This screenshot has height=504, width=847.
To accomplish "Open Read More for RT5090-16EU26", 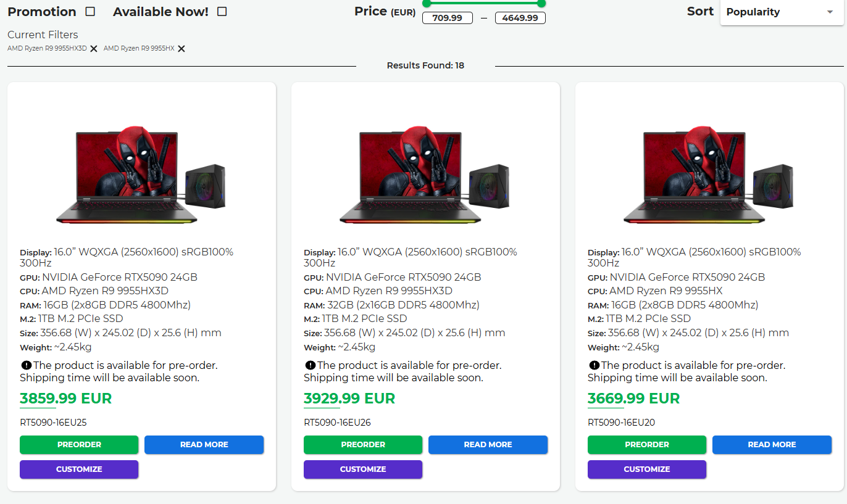I will (488, 444).
